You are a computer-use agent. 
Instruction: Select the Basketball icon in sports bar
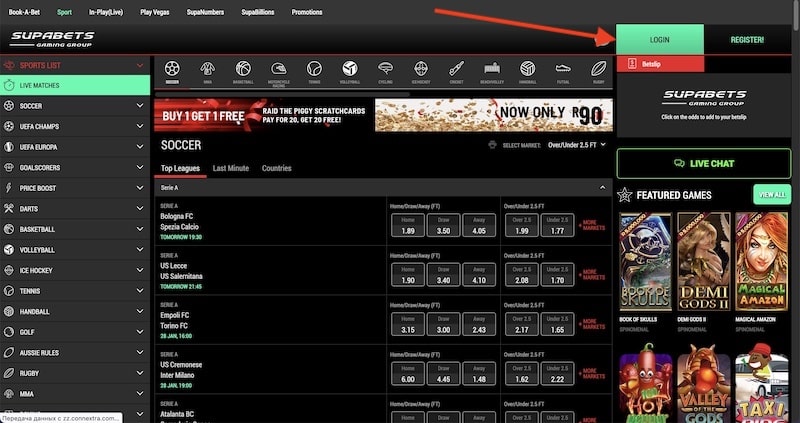(x=243, y=68)
